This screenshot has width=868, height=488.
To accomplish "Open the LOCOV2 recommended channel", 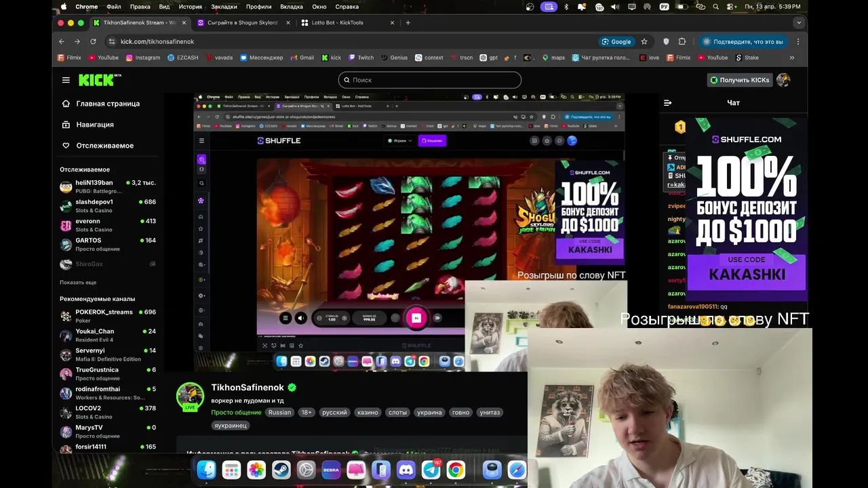I will (x=108, y=412).
